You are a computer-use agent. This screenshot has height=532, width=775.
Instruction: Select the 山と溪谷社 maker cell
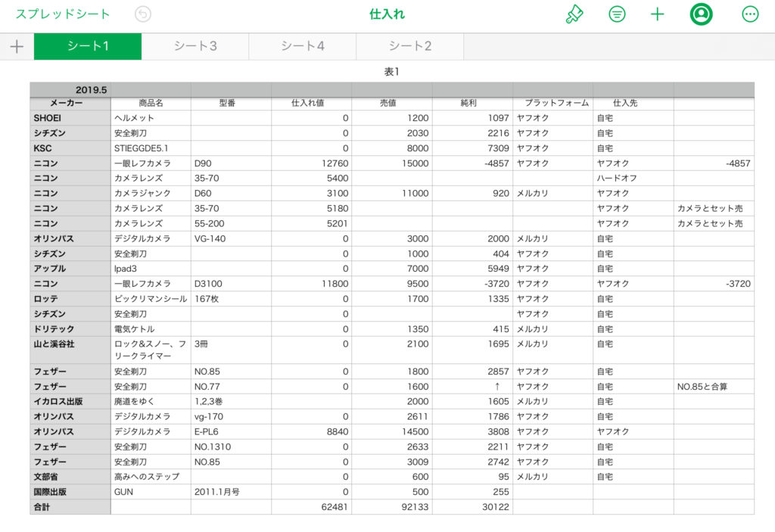[x=70, y=350]
